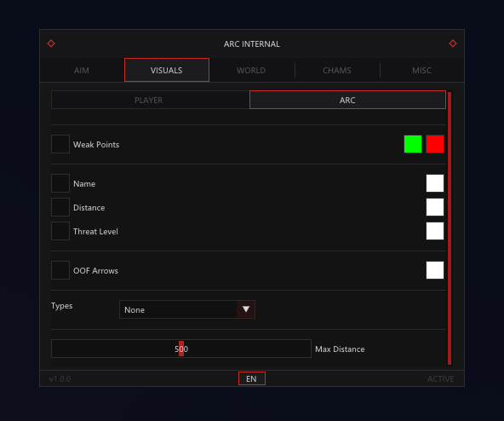This screenshot has width=504, height=421.
Task: Click the red diamond icon at title bar left
Action: 51,43
